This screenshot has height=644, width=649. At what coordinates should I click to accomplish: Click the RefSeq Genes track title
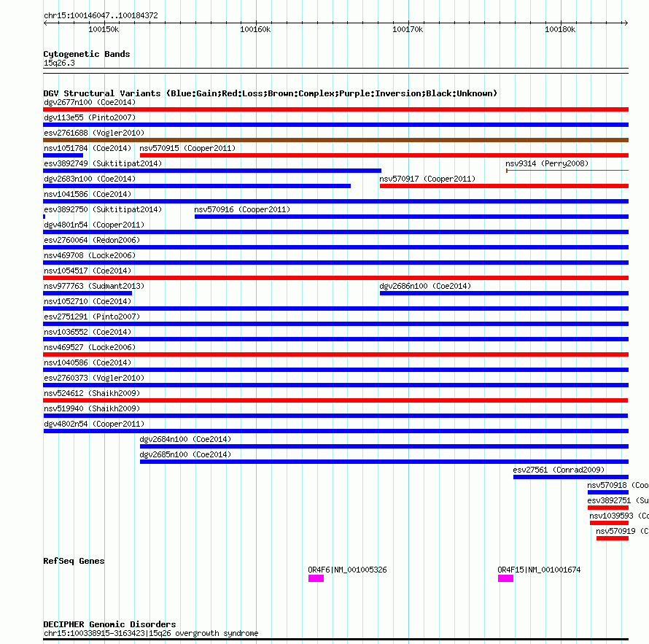[x=74, y=561]
